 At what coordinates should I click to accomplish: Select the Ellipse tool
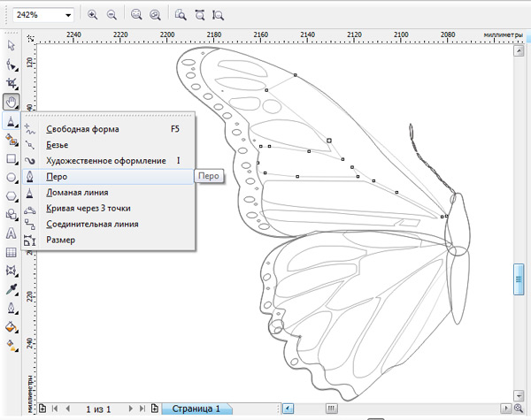coord(12,178)
